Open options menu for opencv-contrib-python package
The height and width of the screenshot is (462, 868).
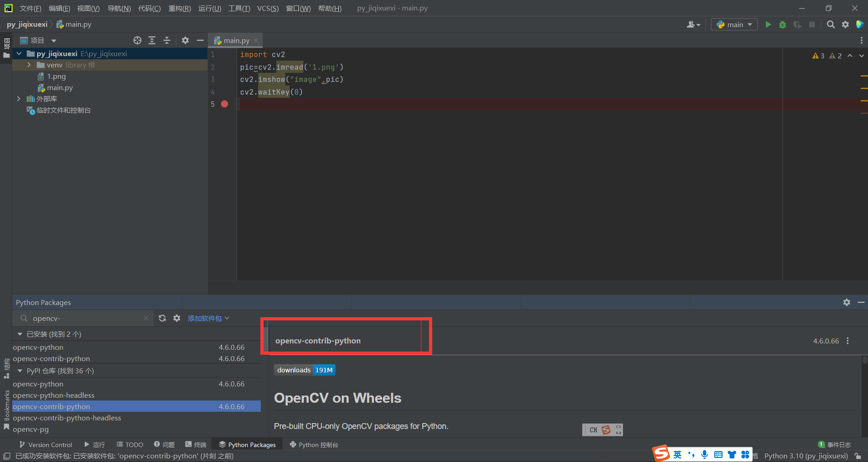849,341
